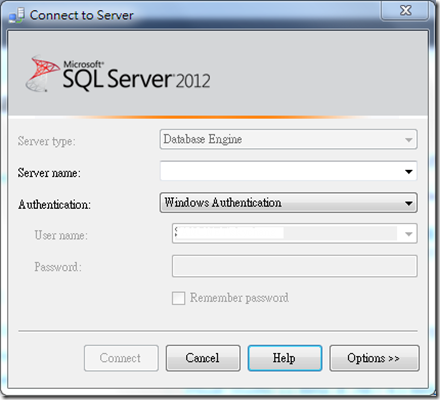Screen dimensions: 440x400
Task: Expand the User name dropdown arrow
Action: (409, 234)
